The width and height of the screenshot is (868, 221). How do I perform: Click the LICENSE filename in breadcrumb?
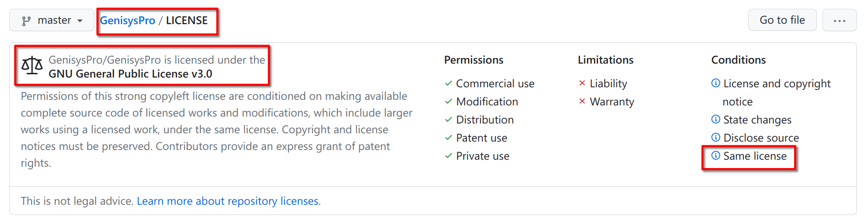187,20
